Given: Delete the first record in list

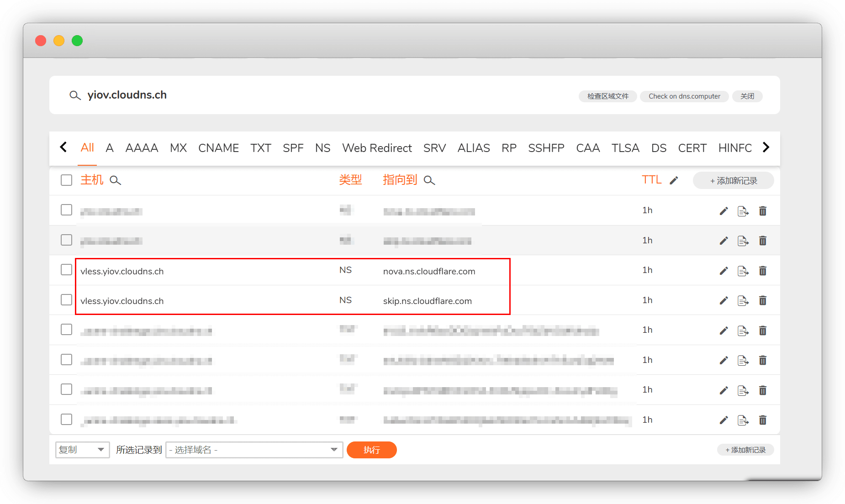Looking at the screenshot, I should pos(762,211).
